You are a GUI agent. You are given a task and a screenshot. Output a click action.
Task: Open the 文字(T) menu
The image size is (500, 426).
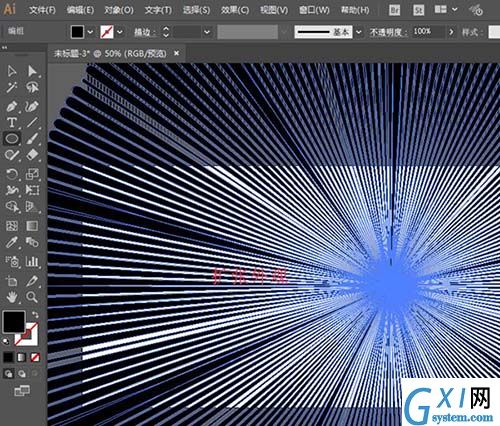[158, 10]
